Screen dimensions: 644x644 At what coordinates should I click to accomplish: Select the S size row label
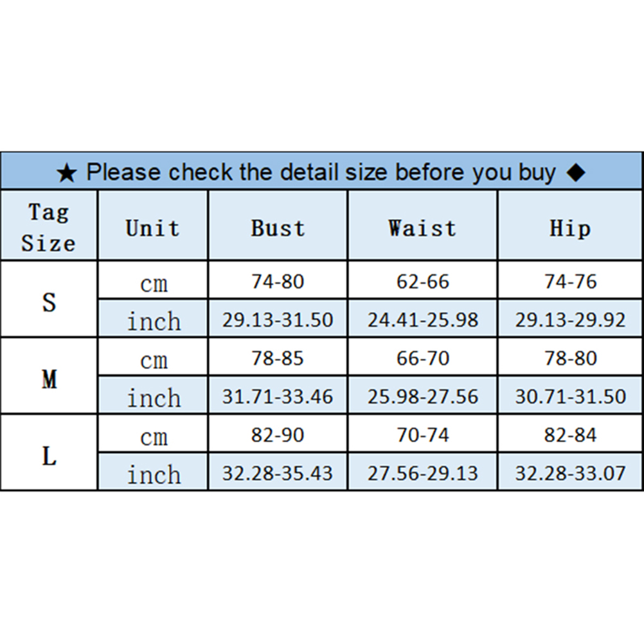coord(49,301)
